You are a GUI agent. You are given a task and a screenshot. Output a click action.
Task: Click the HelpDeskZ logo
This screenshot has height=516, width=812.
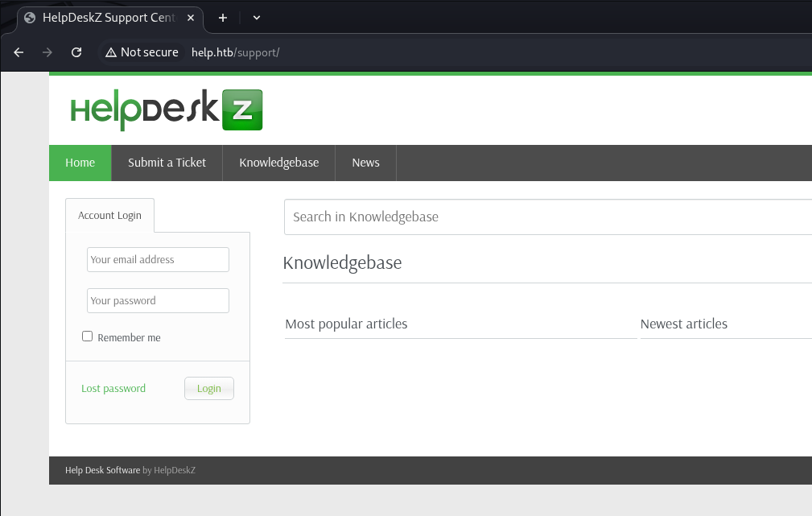[x=167, y=110]
